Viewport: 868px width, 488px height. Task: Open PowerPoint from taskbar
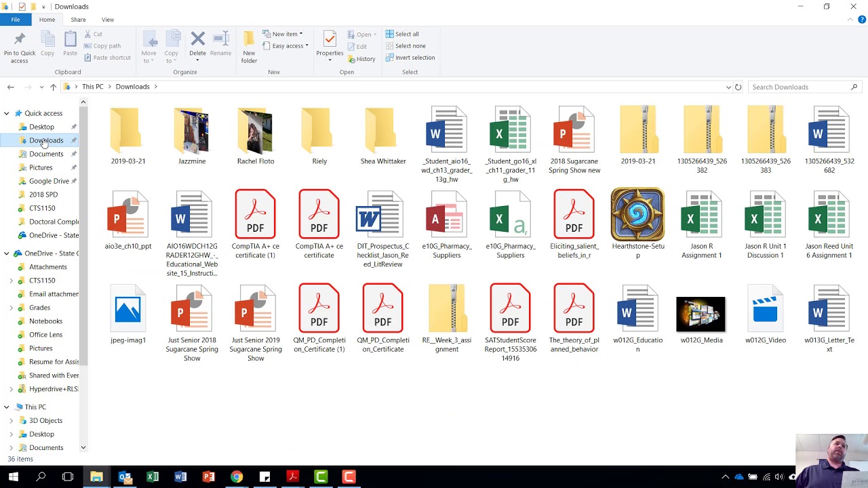[x=208, y=477]
